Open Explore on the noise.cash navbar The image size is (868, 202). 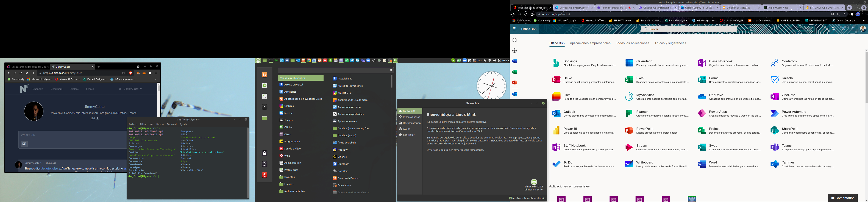pos(74,89)
